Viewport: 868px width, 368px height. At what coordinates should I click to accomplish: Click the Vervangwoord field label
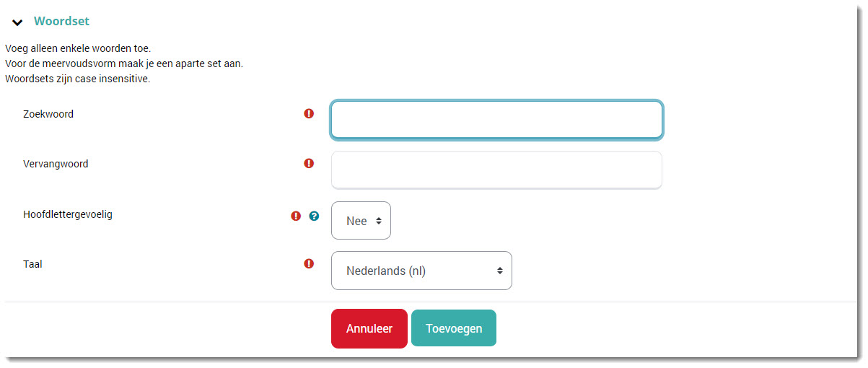tap(56, 164)
